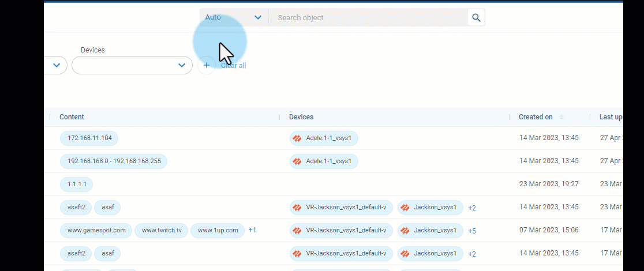The height and width of the screenshot is (271, 644).
Task: Click the sort arrows beside Created on
Action: [561, 117]
